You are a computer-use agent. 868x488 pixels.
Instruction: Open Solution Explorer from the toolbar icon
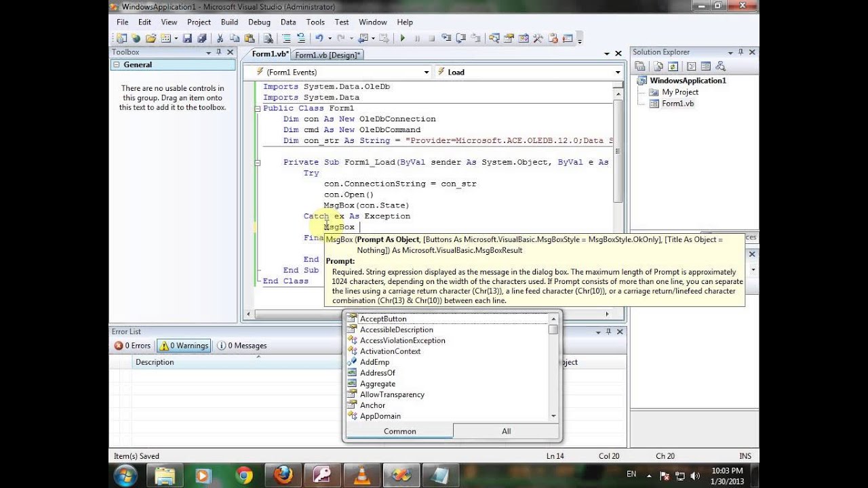coord(494,39)
